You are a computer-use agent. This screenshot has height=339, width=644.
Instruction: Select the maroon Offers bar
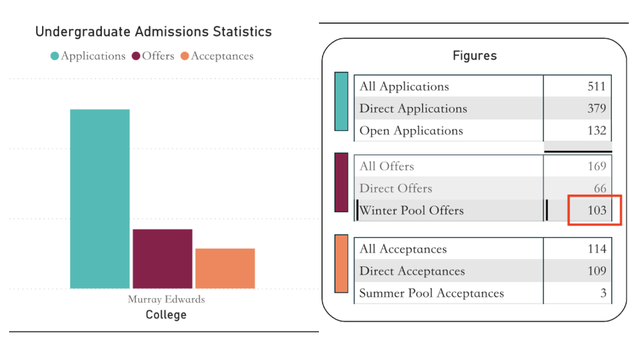162,259
